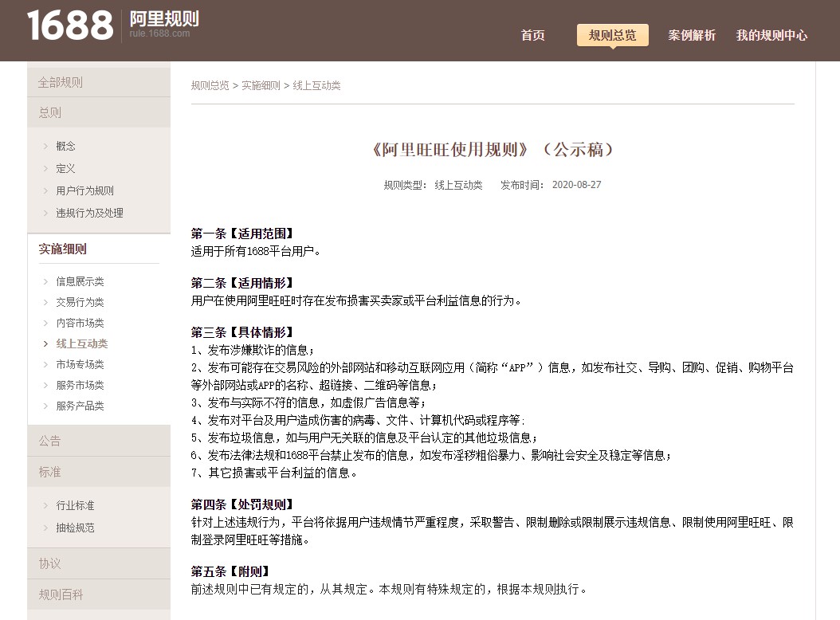
Task: Expand the 规则百科 sidebar section
Action: [99, 594]
